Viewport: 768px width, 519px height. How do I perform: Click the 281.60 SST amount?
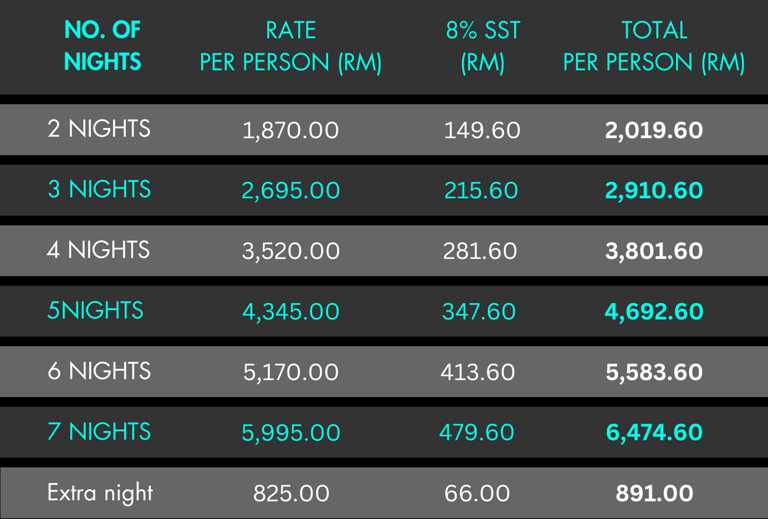[x=481, y=251]
